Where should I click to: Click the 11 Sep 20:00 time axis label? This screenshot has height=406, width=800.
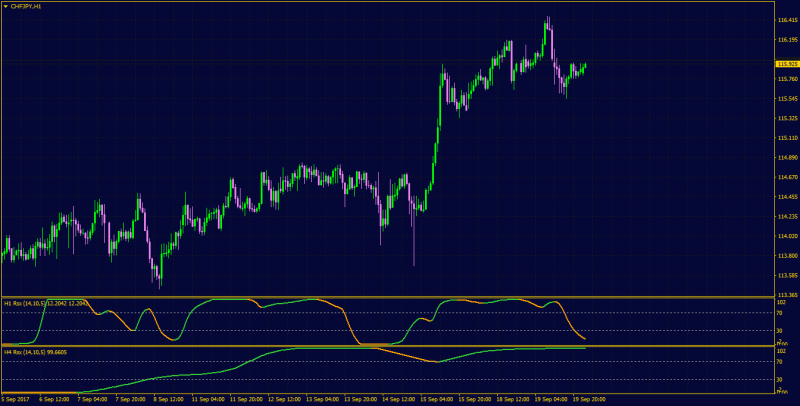[x=246, y=399]
